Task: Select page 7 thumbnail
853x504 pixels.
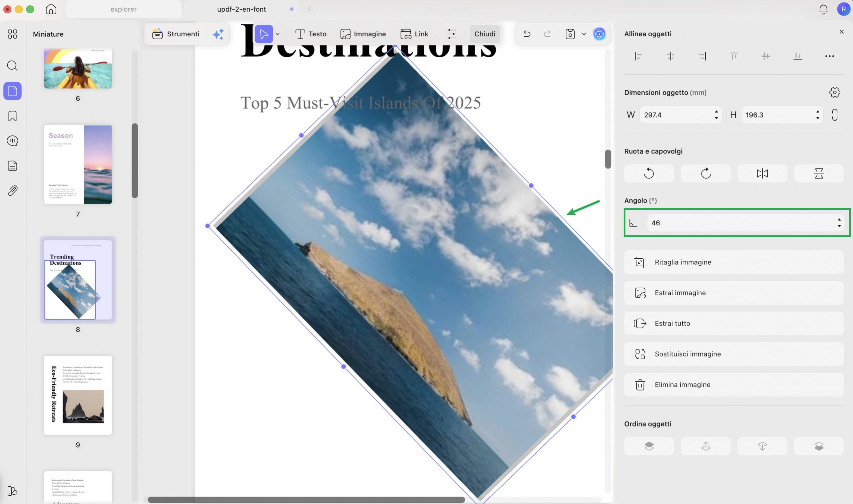Action: point(78,164)
